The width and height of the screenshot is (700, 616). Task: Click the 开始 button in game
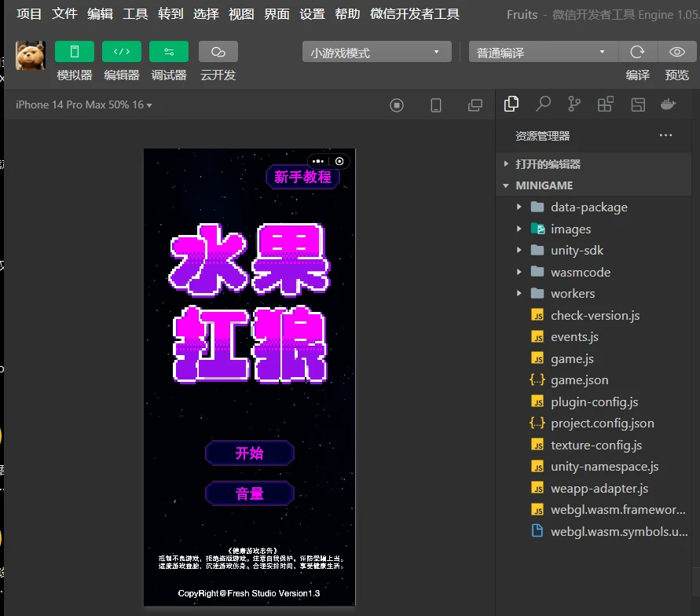(249, 453)
